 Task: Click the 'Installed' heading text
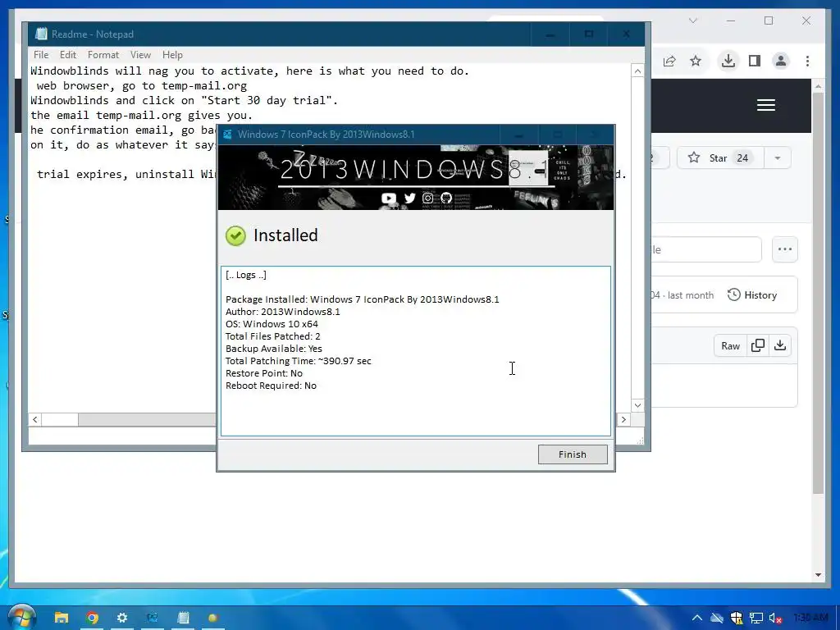(285, 235)
